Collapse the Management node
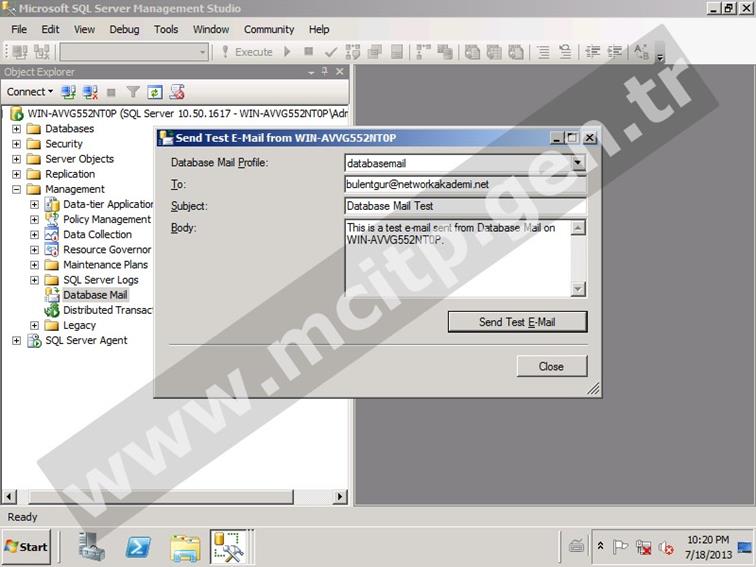The width and height of the screenshot is (756, 567). coord(16,189)
